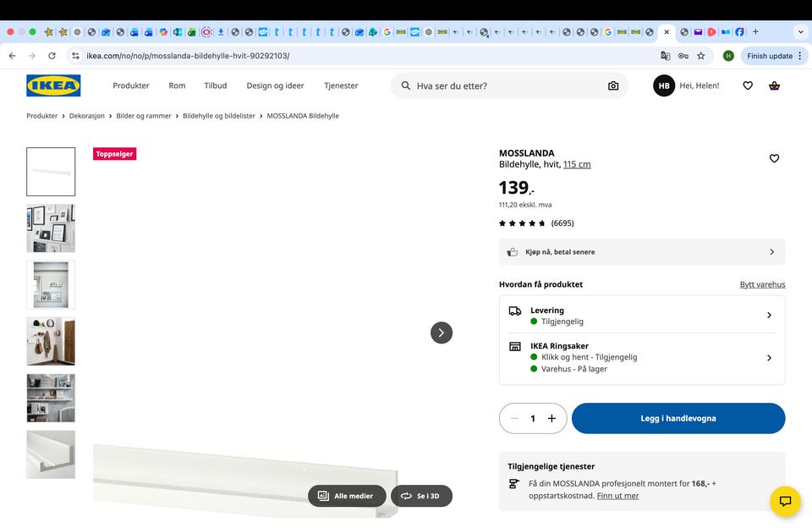Click the HB profile avatar
The image size is (812, 528).
[x=664, y=86]
